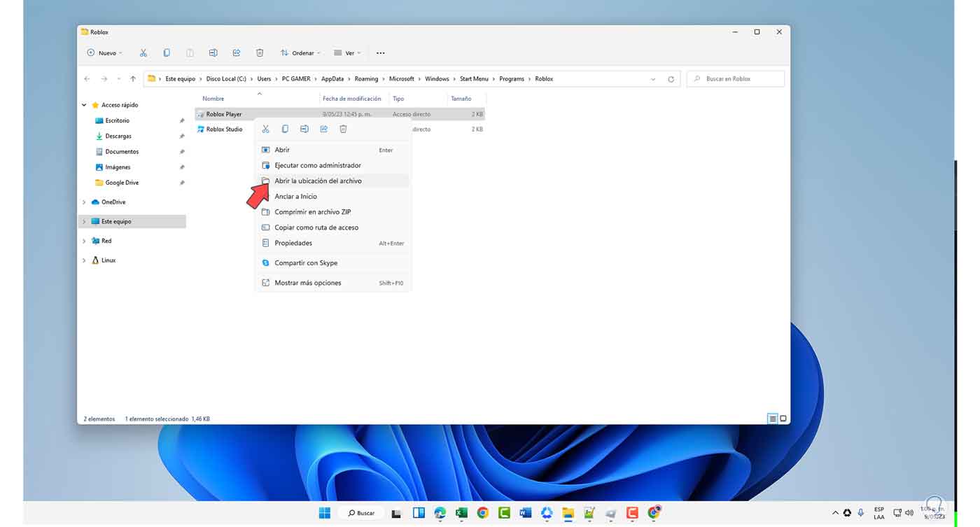Click the Rename icon in the Explorer toolbar

coord(213,53)
